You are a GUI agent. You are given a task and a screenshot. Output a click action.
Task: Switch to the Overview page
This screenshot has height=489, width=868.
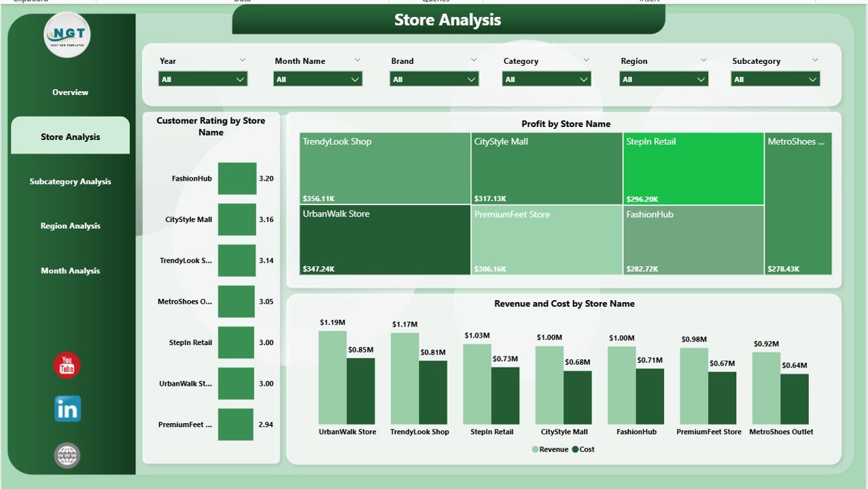tap(69, 92)
